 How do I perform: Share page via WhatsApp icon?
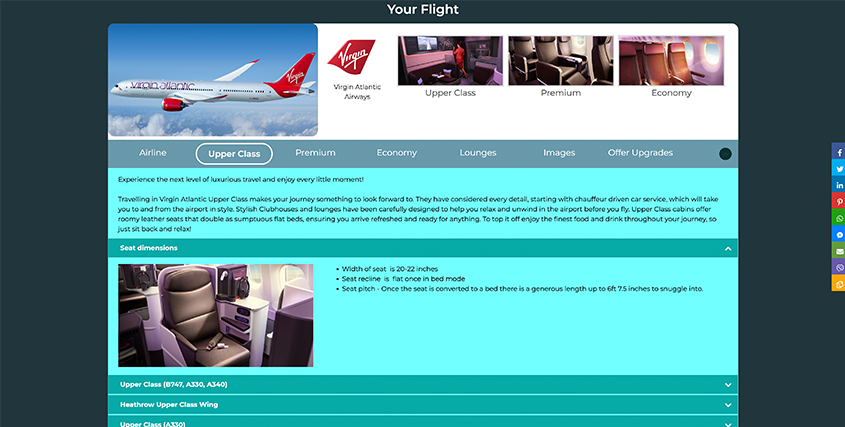click(x=839, y=218)
